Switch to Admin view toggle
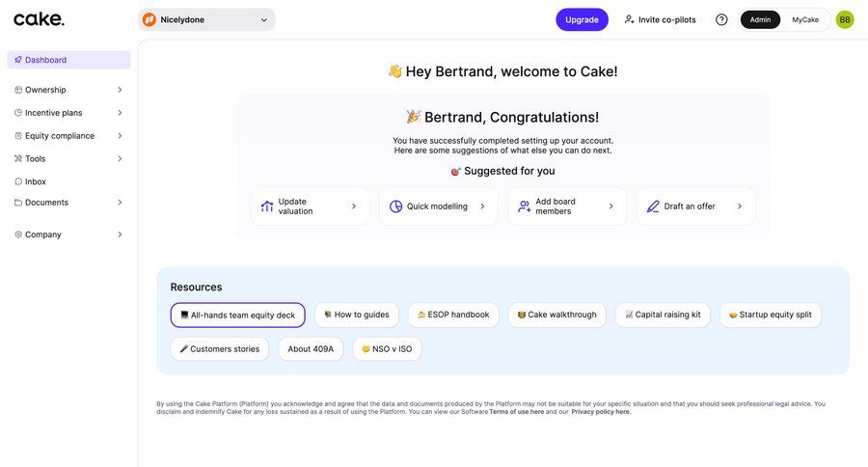868x467 pixels. pos(760,19)
